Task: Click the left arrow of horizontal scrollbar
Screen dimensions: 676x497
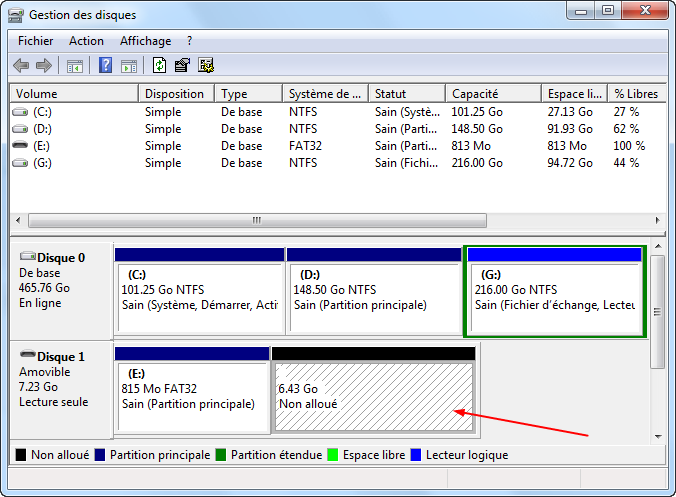Action: click(18, 220)
